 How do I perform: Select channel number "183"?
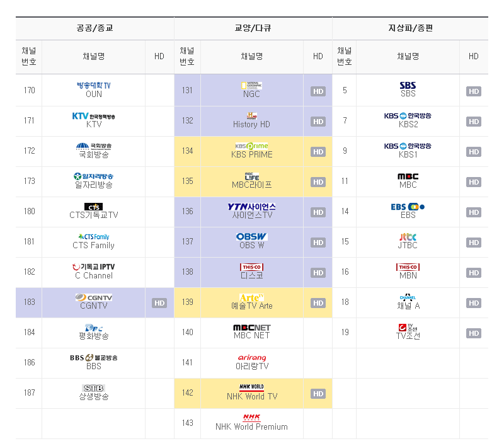(29, 302)
